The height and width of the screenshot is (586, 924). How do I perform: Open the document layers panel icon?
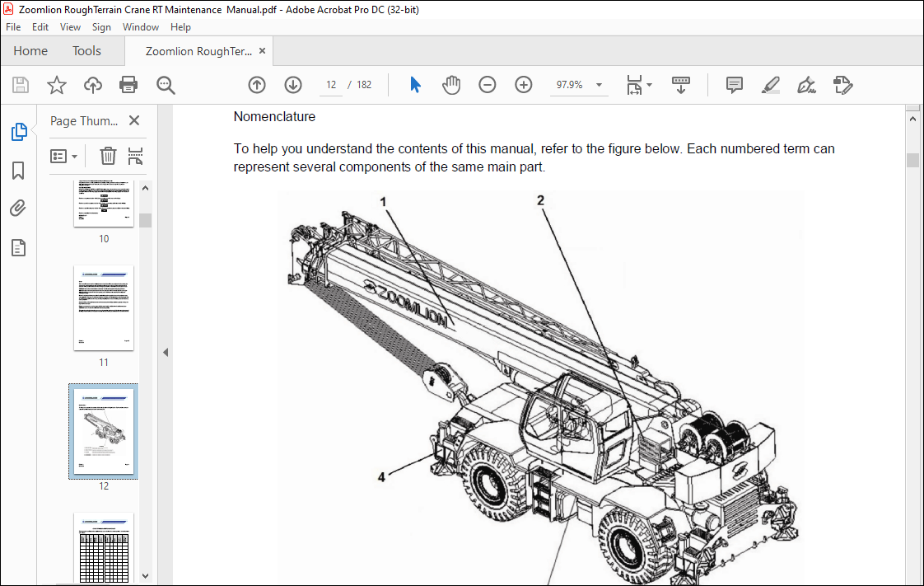(x=18, y=247)
